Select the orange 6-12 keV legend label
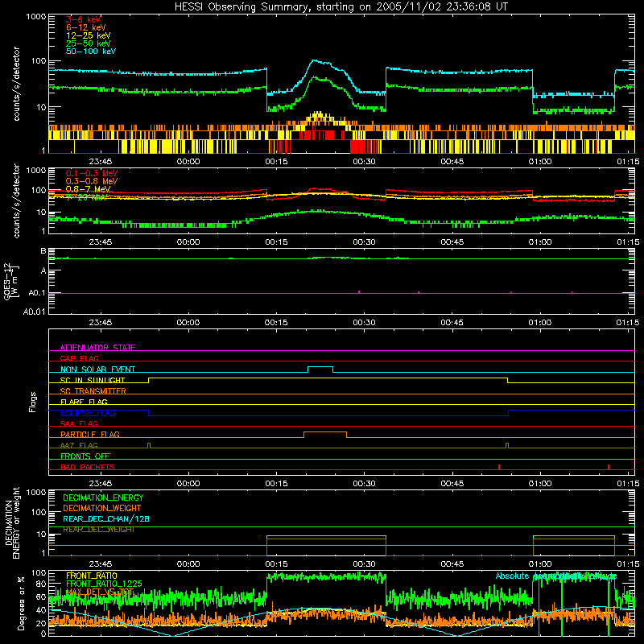 (x=86, y=27)
